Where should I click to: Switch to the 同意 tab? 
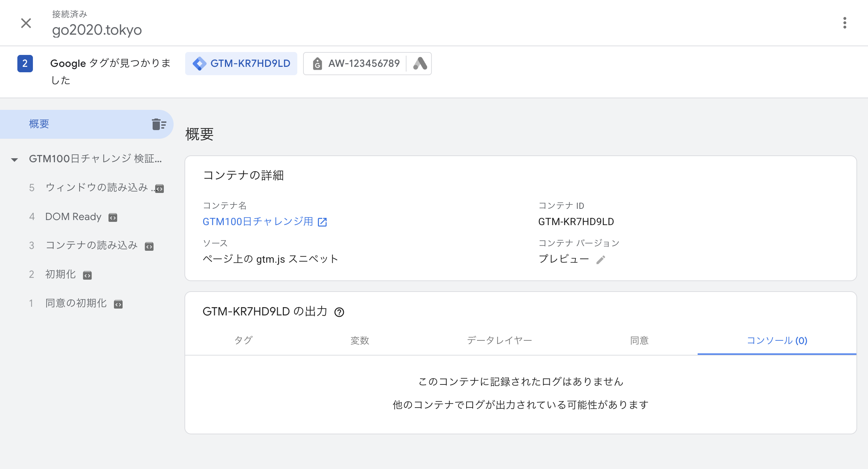click(x=639, y=340)
